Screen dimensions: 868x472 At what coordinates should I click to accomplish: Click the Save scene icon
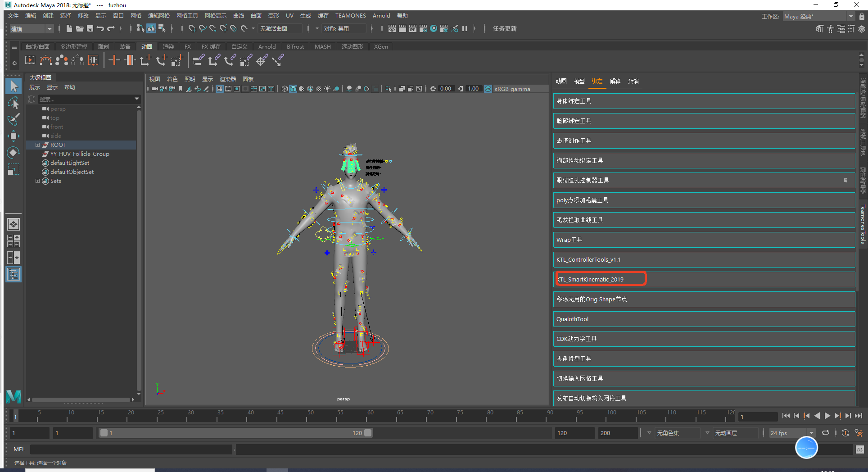click(x=90, y=28)
